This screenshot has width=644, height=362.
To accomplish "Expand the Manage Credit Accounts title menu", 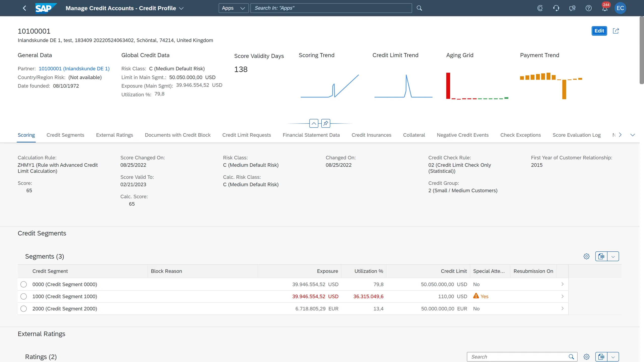I will 182,8.
